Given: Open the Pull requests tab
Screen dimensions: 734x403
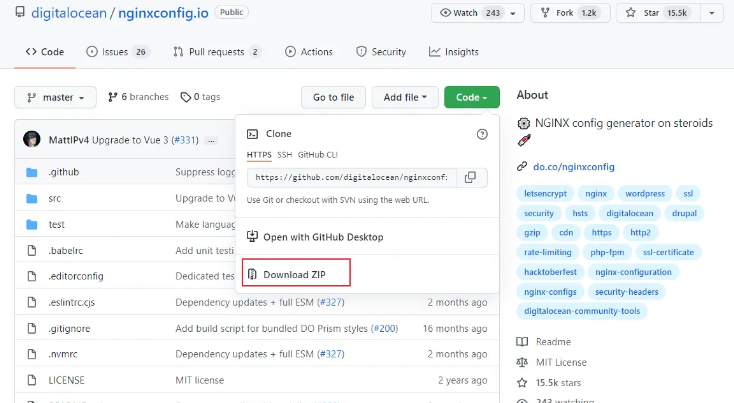Looking at the screenshot, I should (x=217, y=52).
